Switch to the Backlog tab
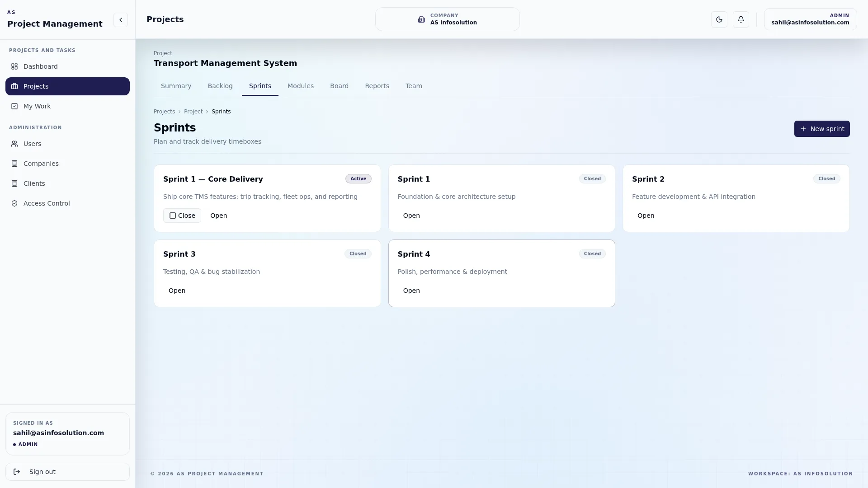The width and height of the screenshot is (868, 488). 220,86
